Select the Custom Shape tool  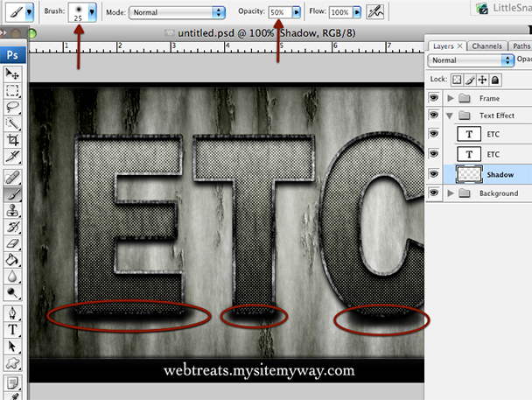tap(12, 363)
